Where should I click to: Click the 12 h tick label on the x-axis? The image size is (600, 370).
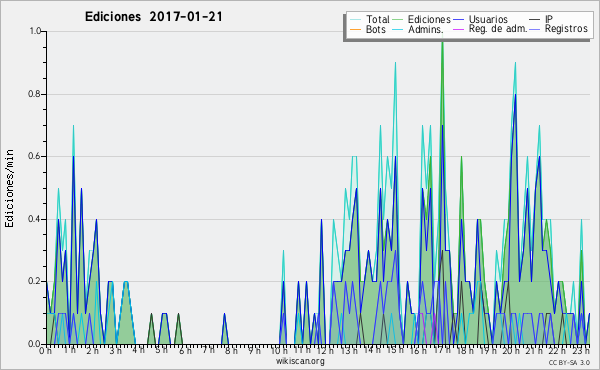(325, 350)
